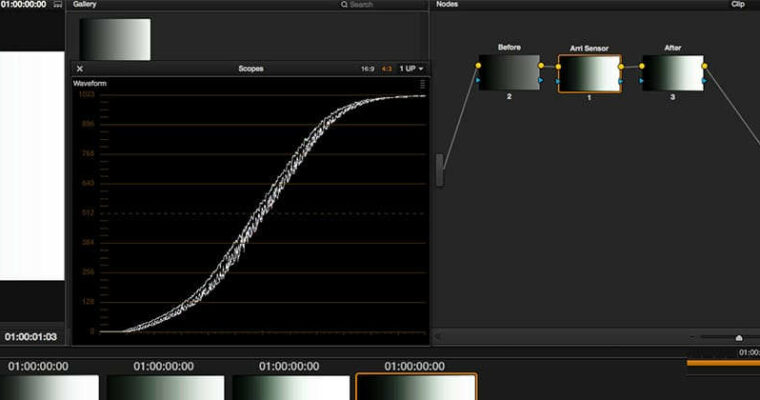Switch scopes layout to 16:9
This screenshot has width=760, height=400.
coord(367,69)
